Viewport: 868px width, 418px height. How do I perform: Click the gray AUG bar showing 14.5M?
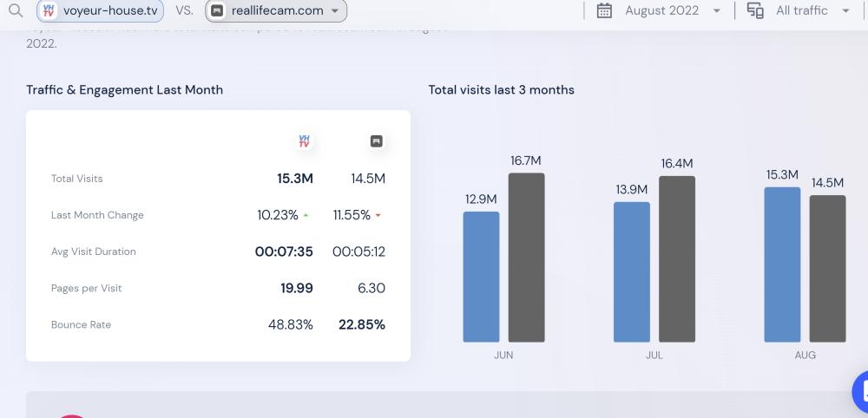827,269
